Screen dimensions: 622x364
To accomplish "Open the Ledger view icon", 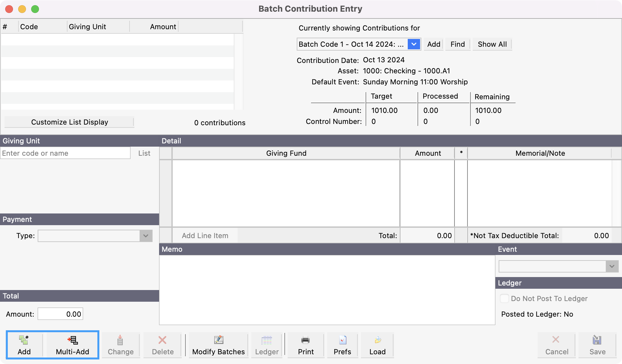I will [266, 345].
